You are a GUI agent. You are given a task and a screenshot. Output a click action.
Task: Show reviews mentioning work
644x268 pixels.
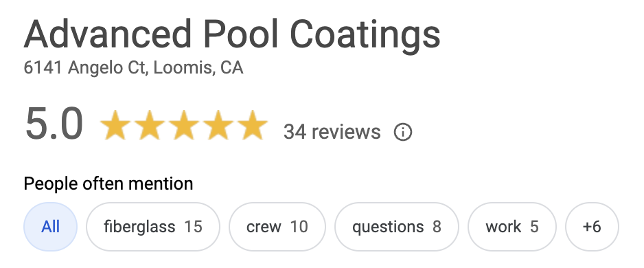pyautogui.click(x=512, y=227)
